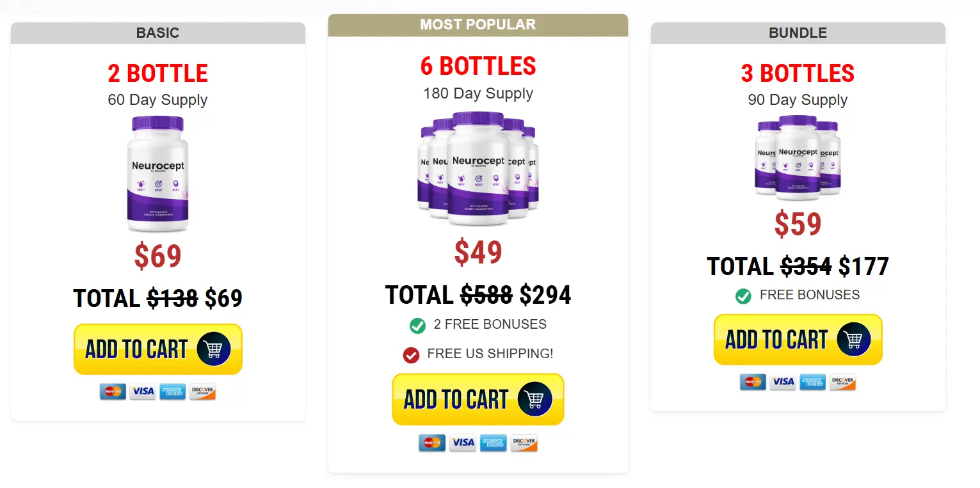Click the green check icon next to FREE BONUSES in Bundle

coord(743,295)
